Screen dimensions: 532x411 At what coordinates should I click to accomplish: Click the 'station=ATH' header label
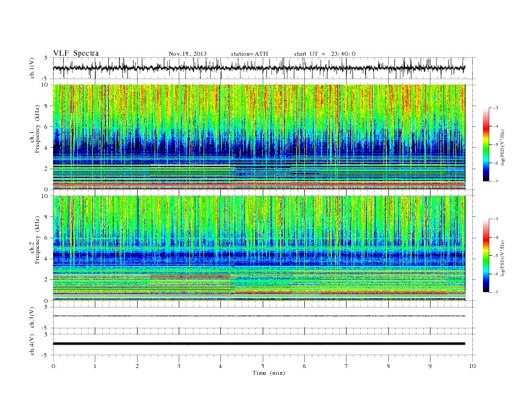pos(249,54)
